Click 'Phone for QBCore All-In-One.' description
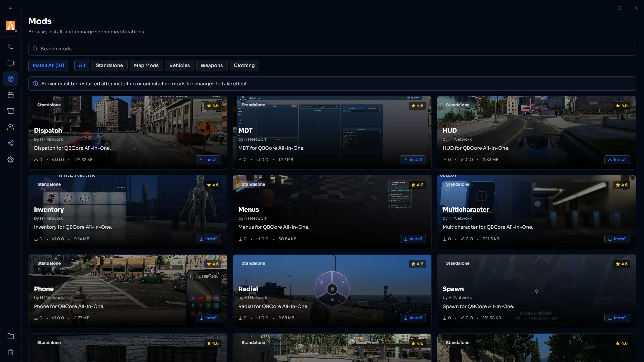Screen dimensions: 644x362 [x=69, y=306]
